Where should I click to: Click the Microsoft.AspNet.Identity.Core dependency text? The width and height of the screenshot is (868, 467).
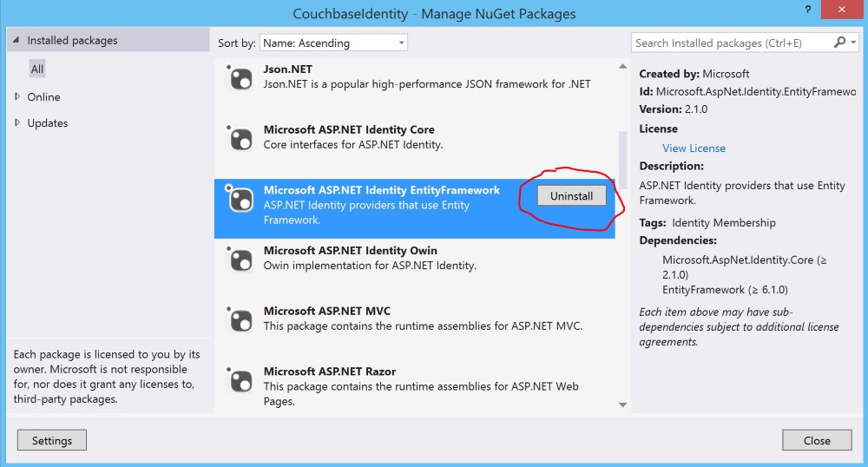coord(744,267)
